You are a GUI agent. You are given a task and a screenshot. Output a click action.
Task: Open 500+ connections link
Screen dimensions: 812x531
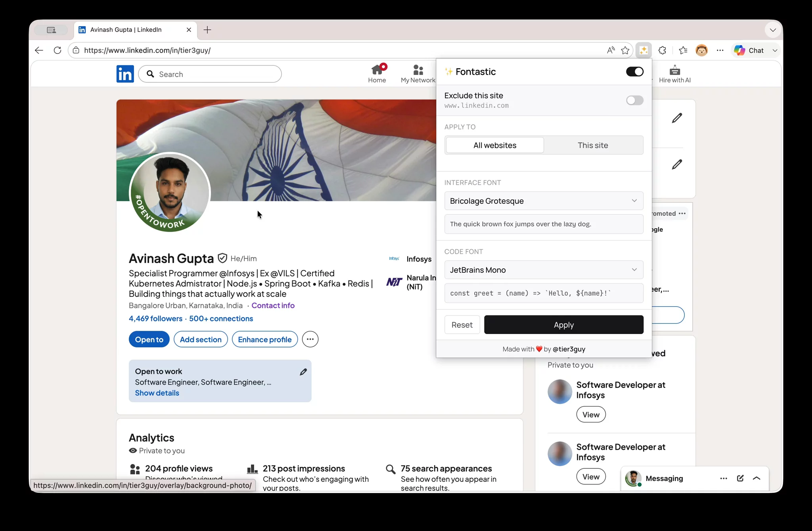coord(221,319)
